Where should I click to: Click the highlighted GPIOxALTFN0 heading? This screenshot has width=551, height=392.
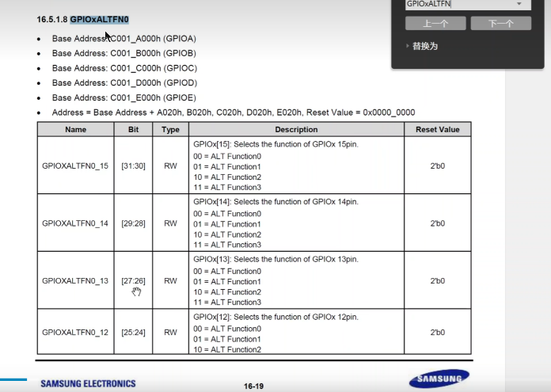click(100, 19)
